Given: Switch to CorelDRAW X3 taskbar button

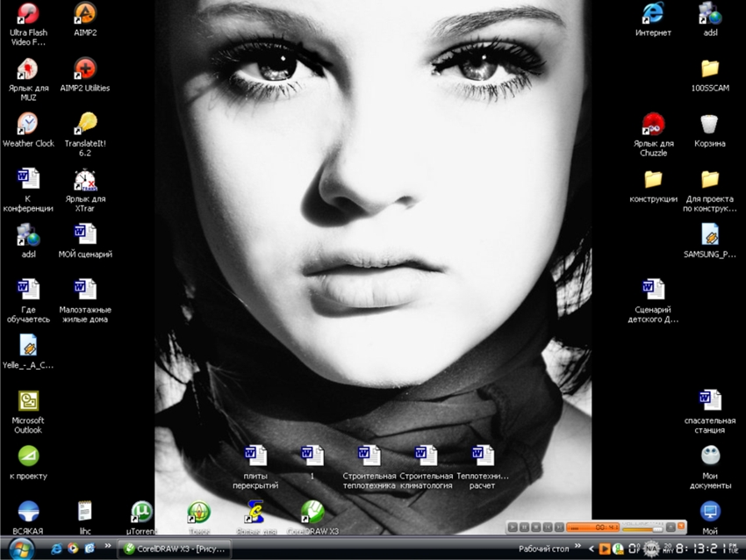Looking at the screenshot, I should [174, 549].
